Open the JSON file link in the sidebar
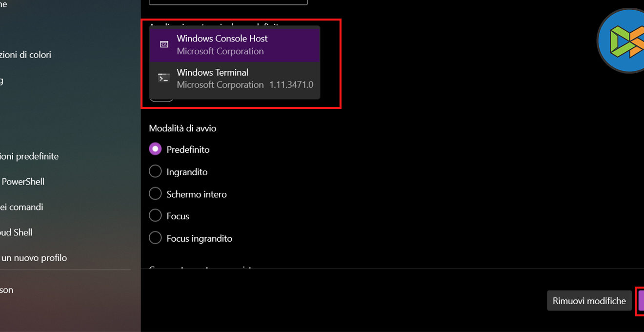 tap(7, 290)
